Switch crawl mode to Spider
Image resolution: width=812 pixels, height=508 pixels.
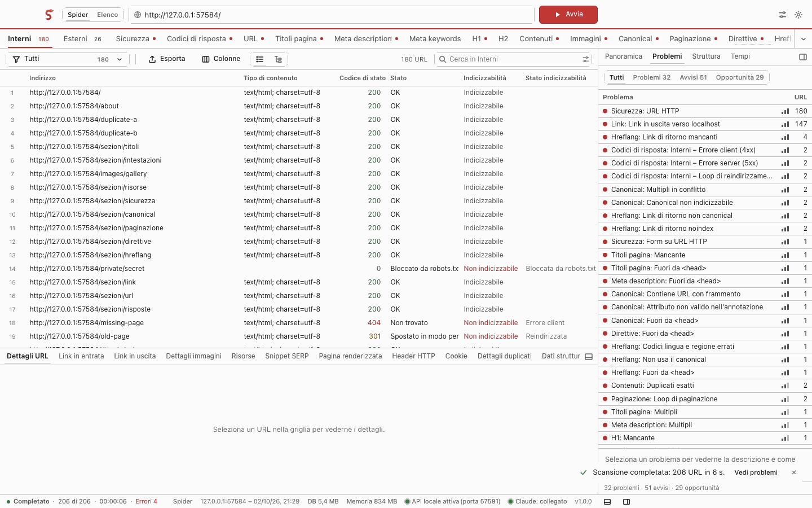click(78, 15)
